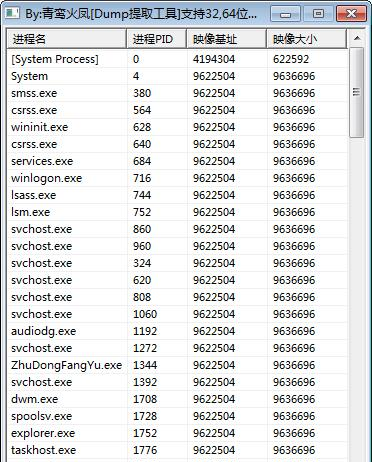Select the explorer.exe row
Screen dimensions: 372x462
click(x=177, y=433)
